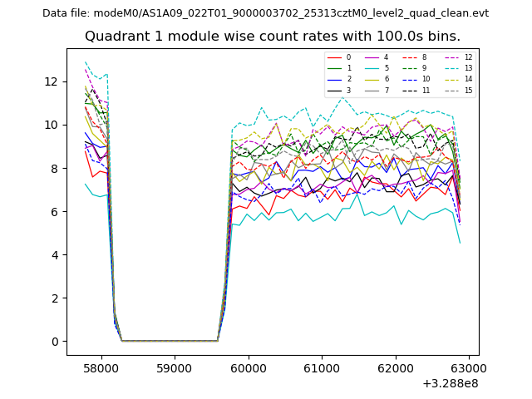Click legend entry 10 with dashed blue line
The height and width of the screenshot is (399, 532).
(417, 79)
